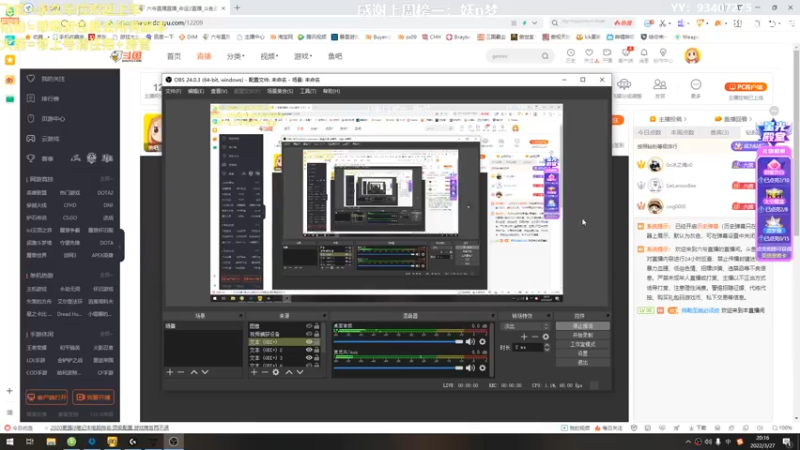This screenshot has height=450, width=800.
Task: Hide the 文本 (GDI+) 2 source
Action: [309, 350]
